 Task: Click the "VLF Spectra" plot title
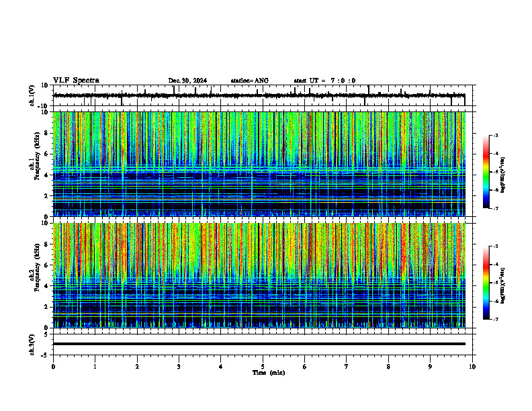pyautogui.click(x=76, y=81)
